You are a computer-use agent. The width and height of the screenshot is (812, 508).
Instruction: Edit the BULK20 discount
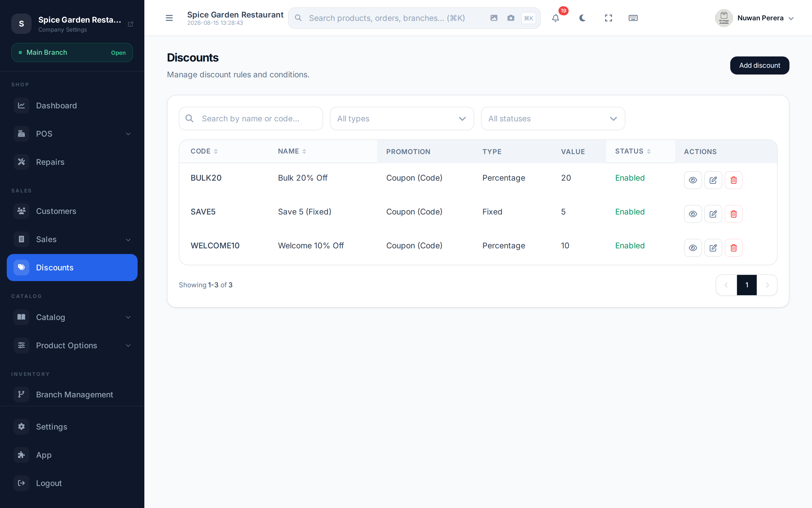[x=713, y=180]
